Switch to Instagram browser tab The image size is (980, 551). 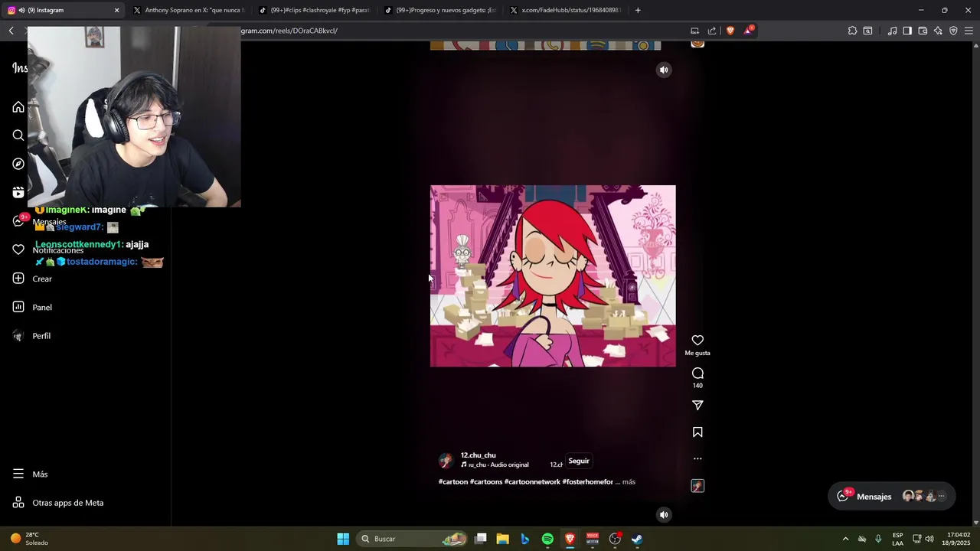point(61,10)
